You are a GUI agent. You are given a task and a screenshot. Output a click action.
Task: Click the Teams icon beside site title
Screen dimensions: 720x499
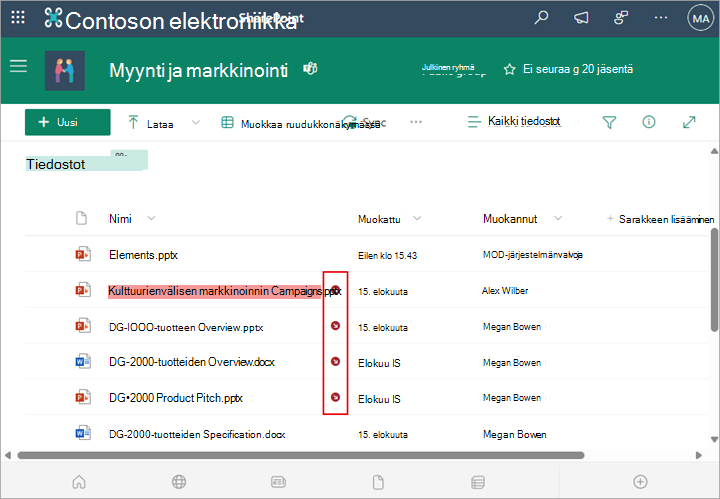pyautogui.click(x=310, y=69)
